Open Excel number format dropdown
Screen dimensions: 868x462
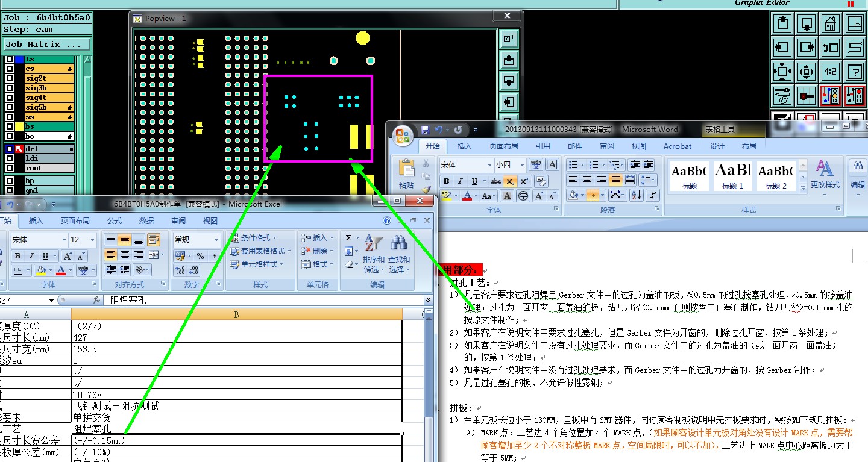(x=216, y=240)
